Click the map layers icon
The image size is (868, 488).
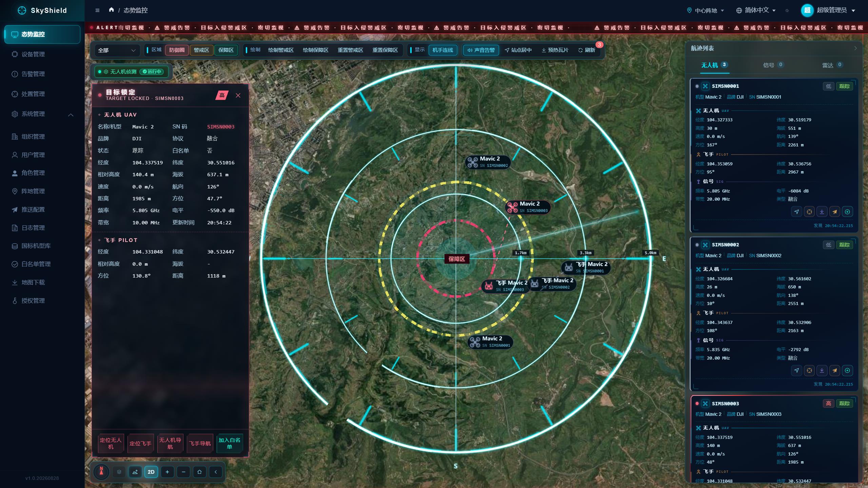pos(119,472)
